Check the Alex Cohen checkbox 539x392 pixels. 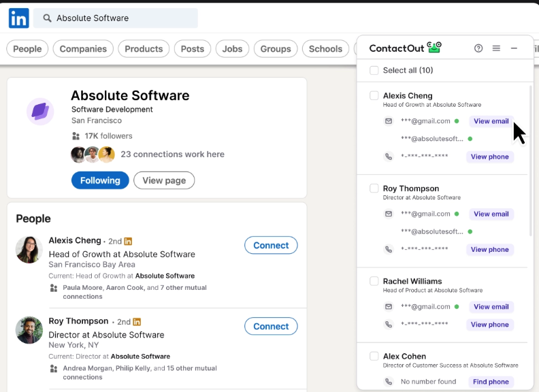[374, 356]
